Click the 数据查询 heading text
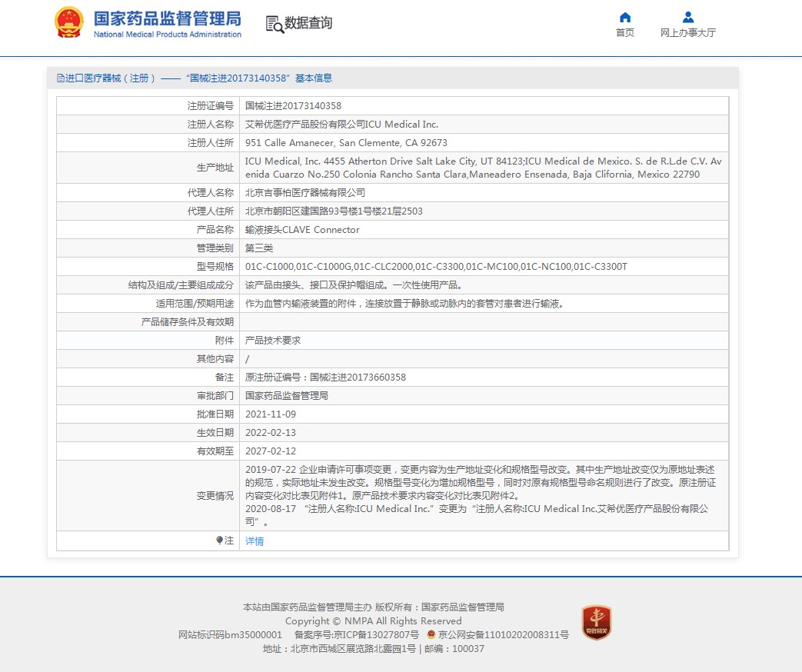 pyautogui.click(x=308, y=23)
